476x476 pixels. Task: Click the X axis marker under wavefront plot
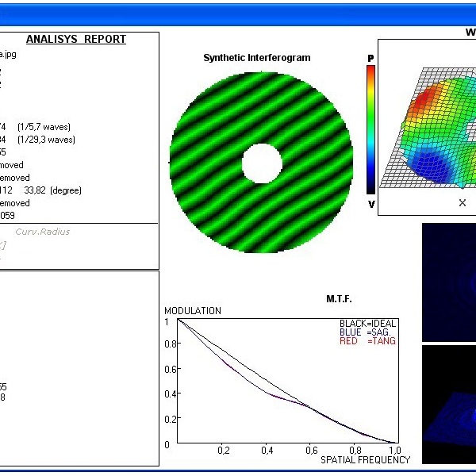(463, 203)
